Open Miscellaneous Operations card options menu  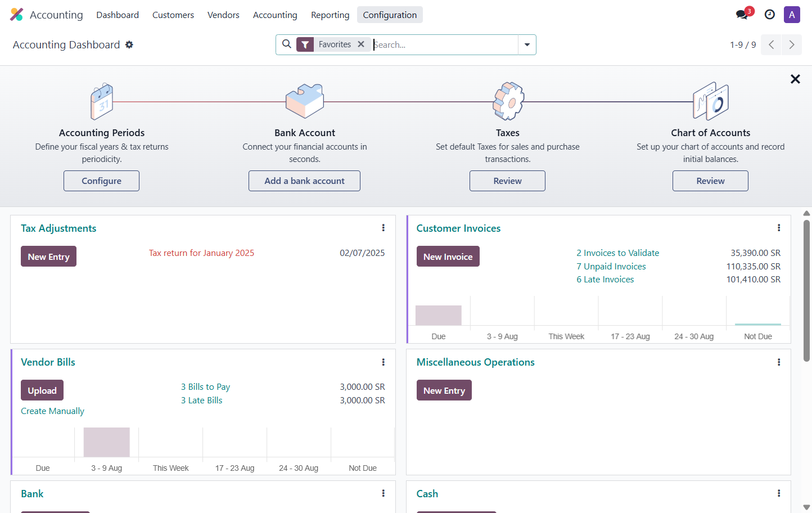point(779,362)
